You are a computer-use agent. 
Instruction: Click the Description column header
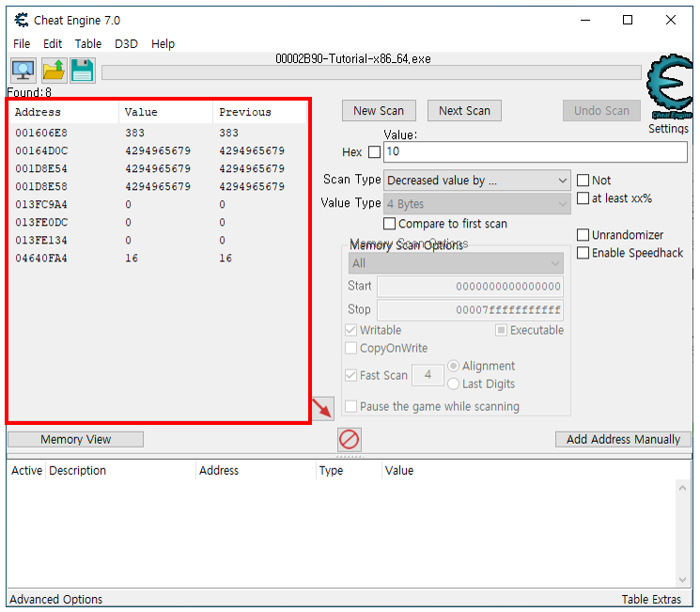[x=120, y=470]
